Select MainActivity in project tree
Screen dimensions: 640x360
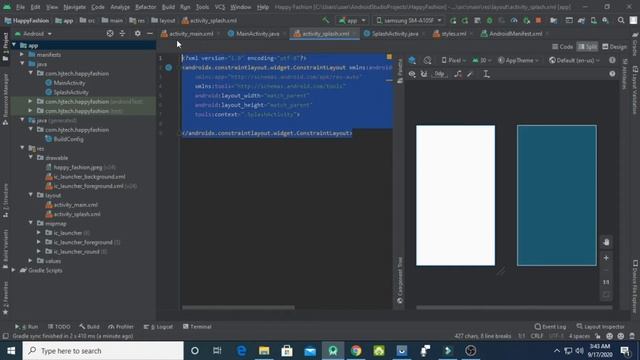pyautogui.click(x=65, y=82)
